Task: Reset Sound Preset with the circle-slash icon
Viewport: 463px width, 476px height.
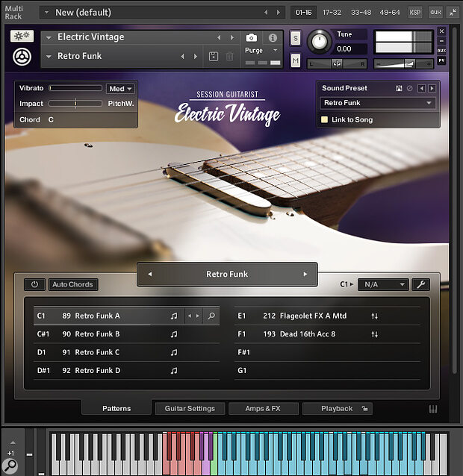Action: click(x=409, y=88)
